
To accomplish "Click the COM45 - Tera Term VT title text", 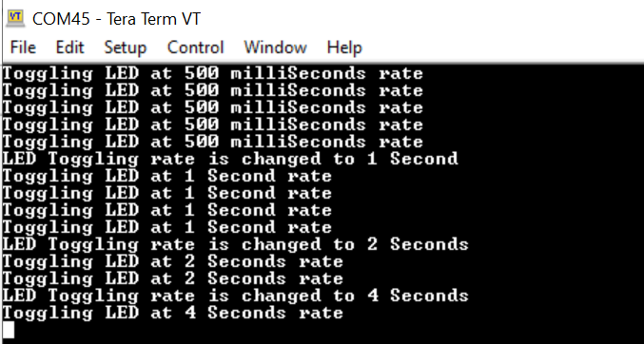I will pos(116,19).
